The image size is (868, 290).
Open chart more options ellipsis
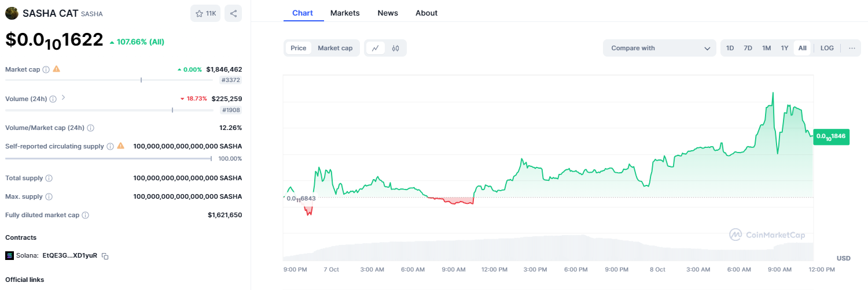[852, 48]
